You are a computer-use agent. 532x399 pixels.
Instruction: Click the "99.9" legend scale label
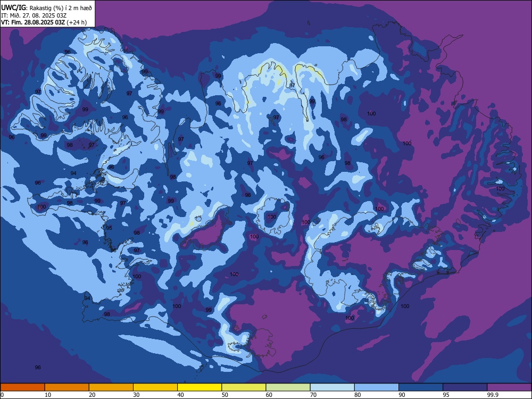click(x=493, y=395)
